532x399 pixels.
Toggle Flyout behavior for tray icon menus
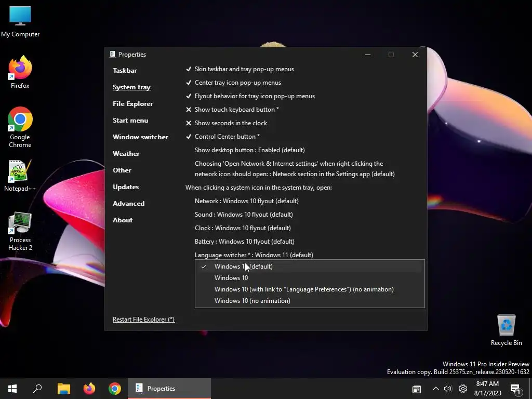coord(250,96)
